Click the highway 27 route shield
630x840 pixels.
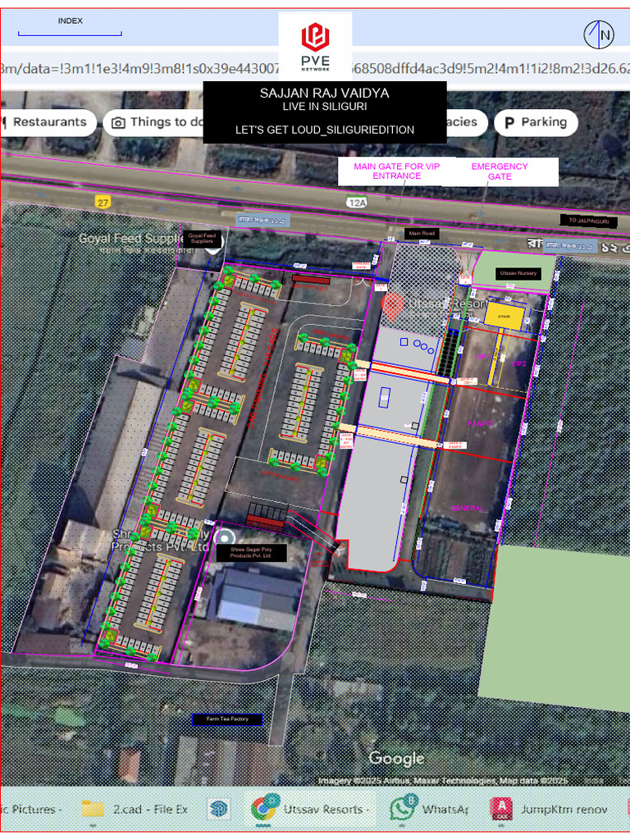point(103,203)
